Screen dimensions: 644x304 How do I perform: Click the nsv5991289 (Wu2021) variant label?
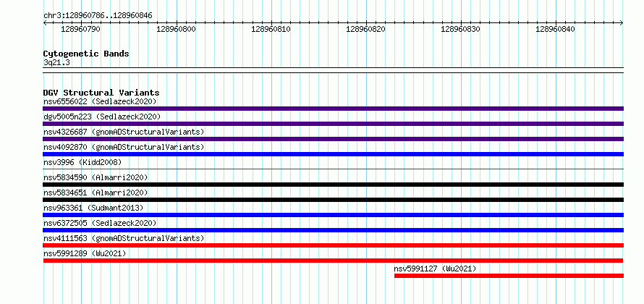click(x=85, y=253)
